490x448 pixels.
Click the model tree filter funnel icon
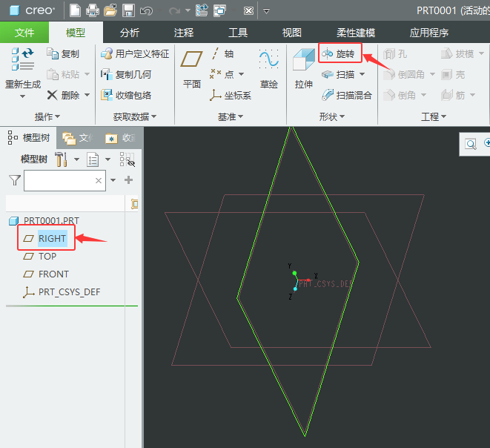pos(15,180)
